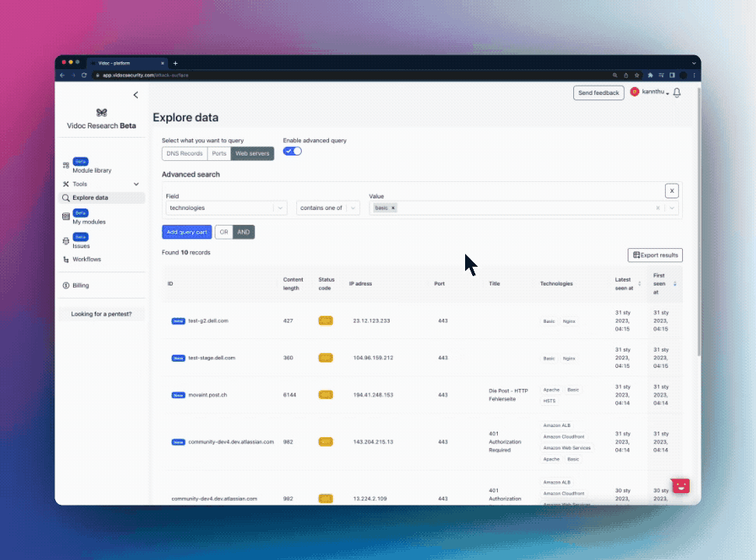Click Amazon Cloudfront tag for 143.204.215.13
756x560 pixels.
564,436
